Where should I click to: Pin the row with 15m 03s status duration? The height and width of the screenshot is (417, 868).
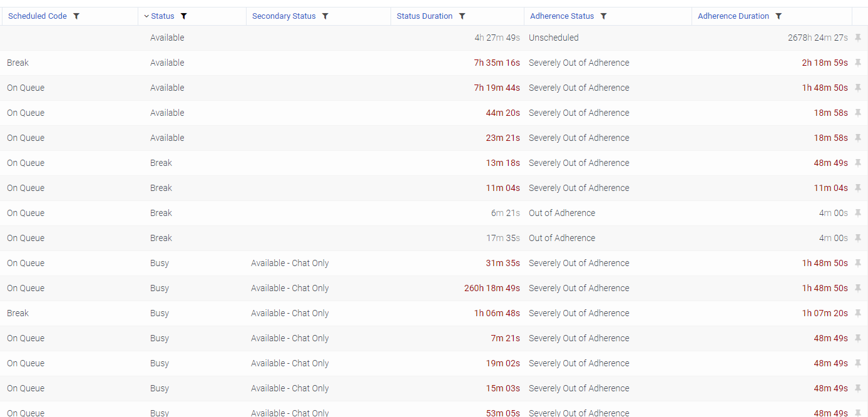click(858, 388)
